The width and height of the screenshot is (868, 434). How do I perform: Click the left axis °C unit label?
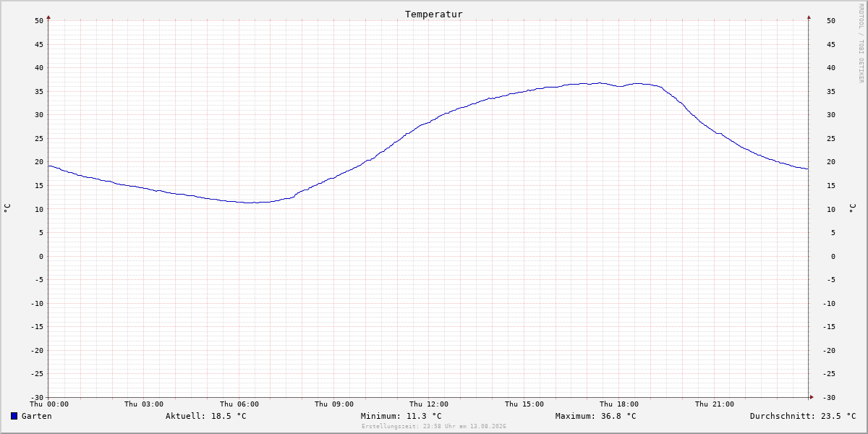[x=7, y=208]
